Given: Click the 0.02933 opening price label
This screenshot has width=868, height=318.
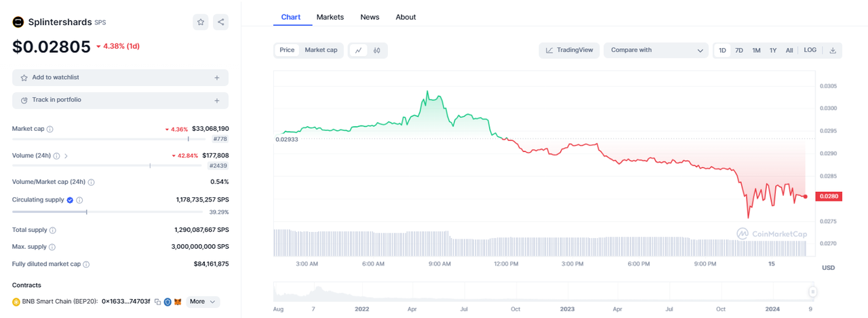Looking at the screenshot, I should pos(286,139).
